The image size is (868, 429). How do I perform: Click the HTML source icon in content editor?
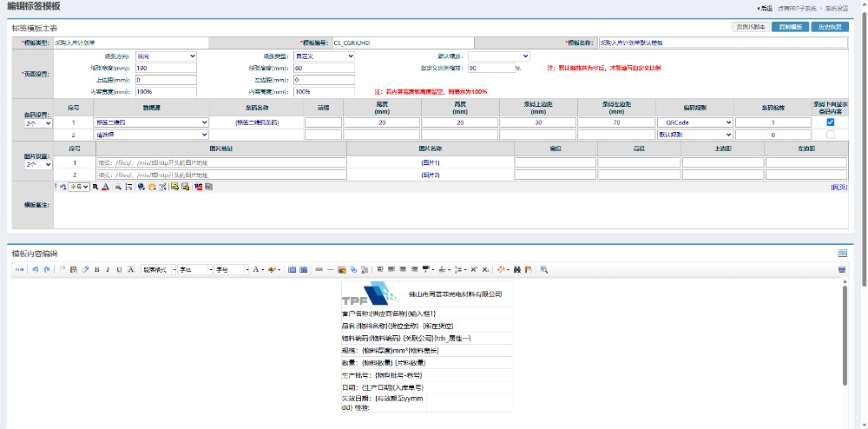[x=20, y=269]
